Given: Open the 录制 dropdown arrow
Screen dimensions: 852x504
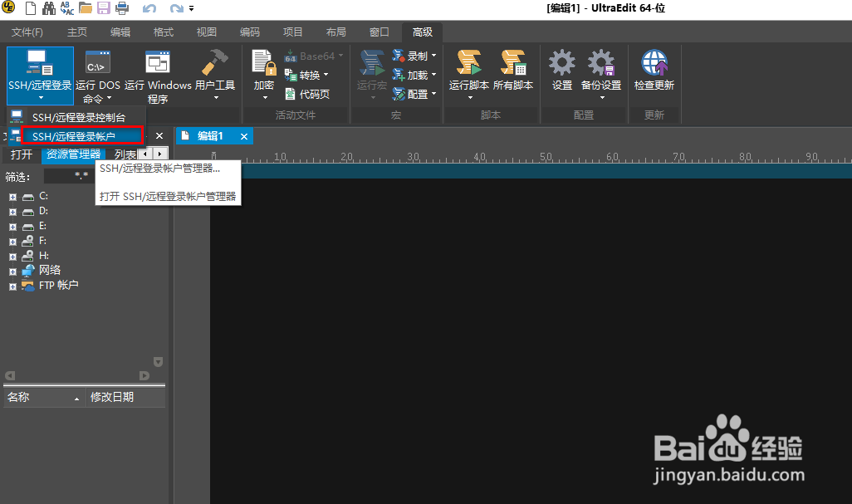Looking at the screenshot, I should pyautogui.click(x=433, y=56).
